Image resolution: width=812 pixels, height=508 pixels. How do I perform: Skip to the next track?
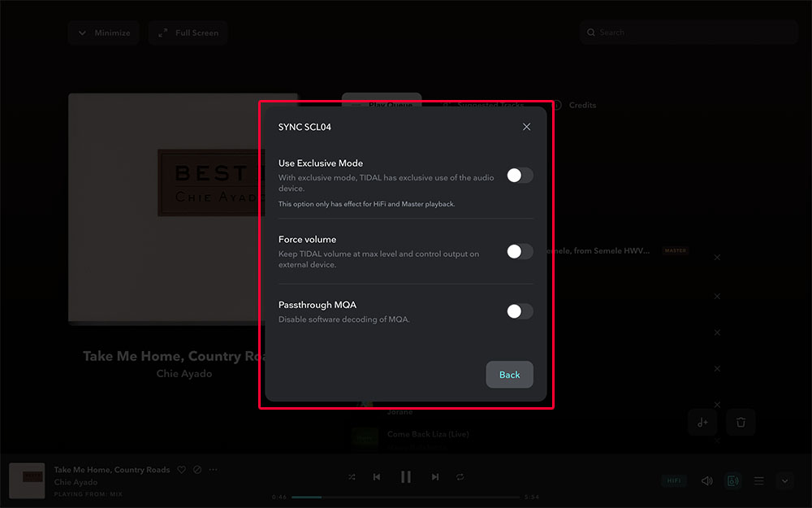pyautogui.click(x=435, y=477)
